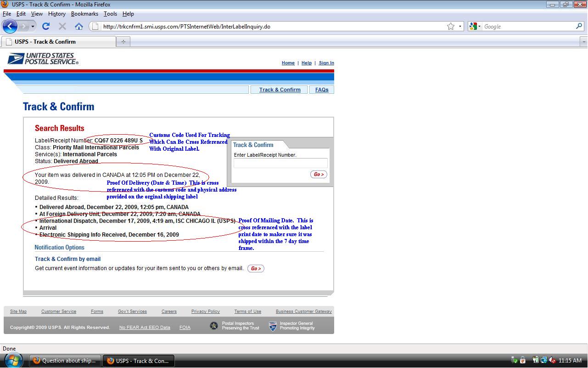The height and width of the screenshot is (368, 588).
Task: Switch to the Question about ship... taskbar window
Action: [65, 361]
